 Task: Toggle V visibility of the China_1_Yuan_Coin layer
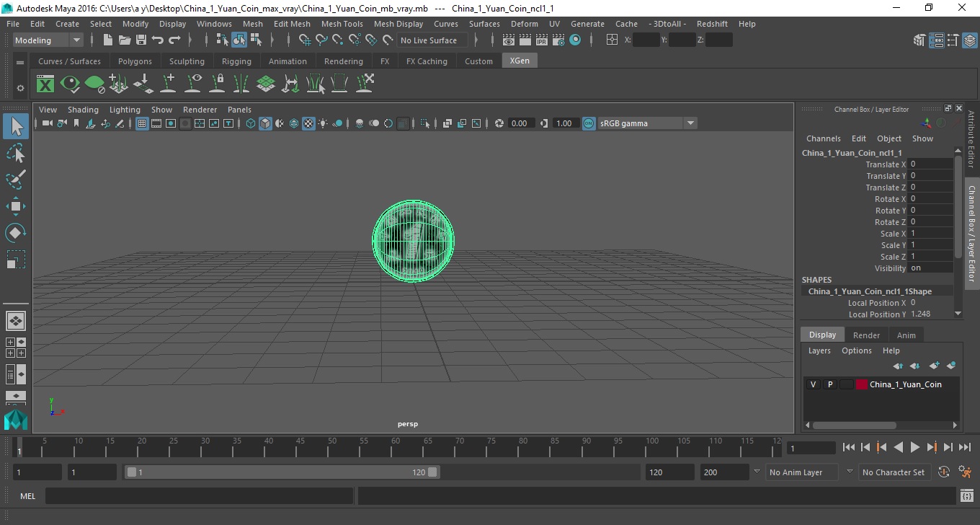[814, 384]
